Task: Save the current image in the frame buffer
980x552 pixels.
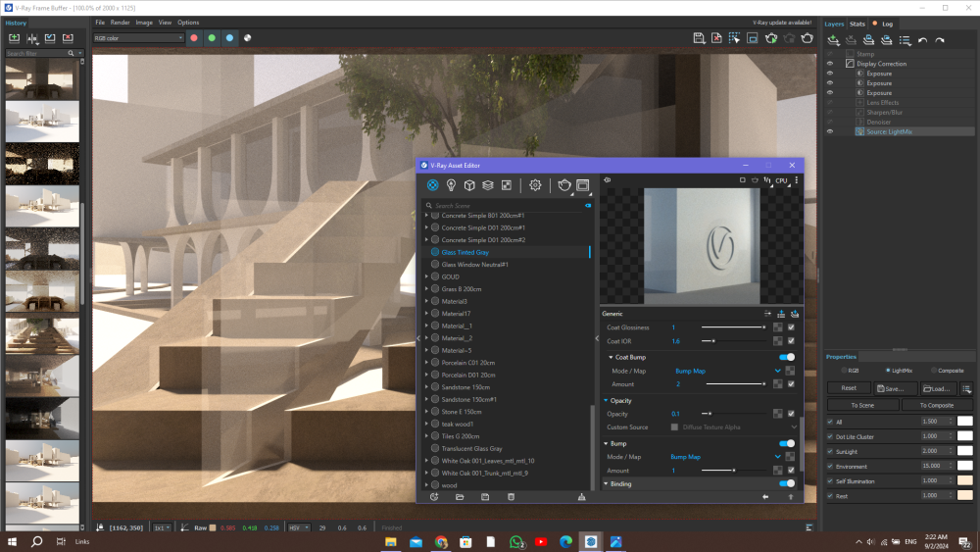Action: click(x=699, y=38)
